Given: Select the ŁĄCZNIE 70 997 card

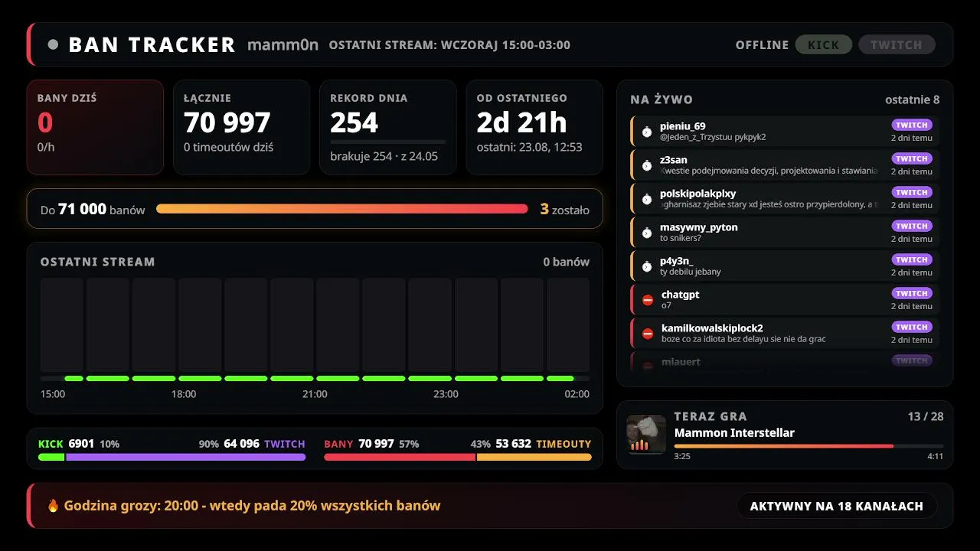Looking at the screenshot, I should tap(242, 128).
